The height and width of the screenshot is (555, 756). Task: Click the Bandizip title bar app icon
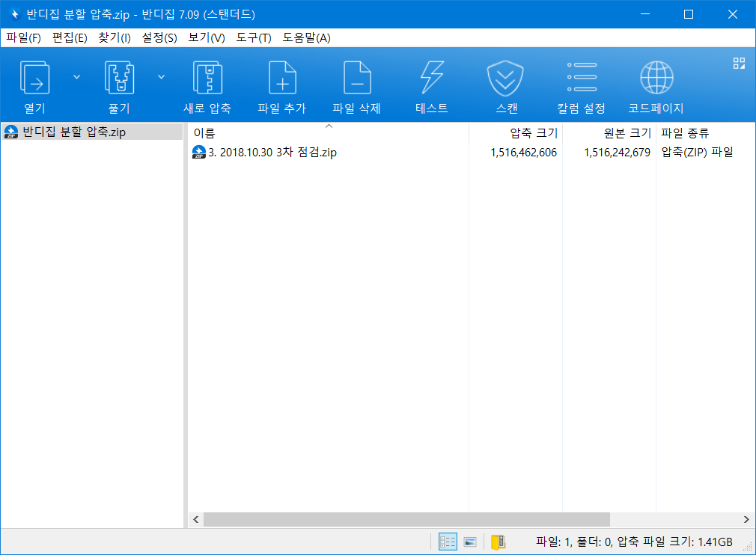pyautogui.click(x=14, y=14)
